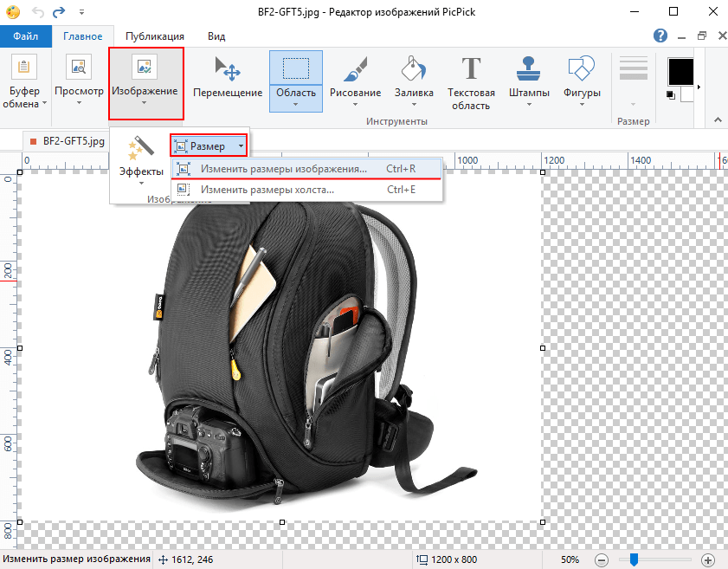Image resolution: width=728 pixels, height=569 pixels.
Task: Switch to the Публикация ribbon tab
Action: (x=154, y=36)
